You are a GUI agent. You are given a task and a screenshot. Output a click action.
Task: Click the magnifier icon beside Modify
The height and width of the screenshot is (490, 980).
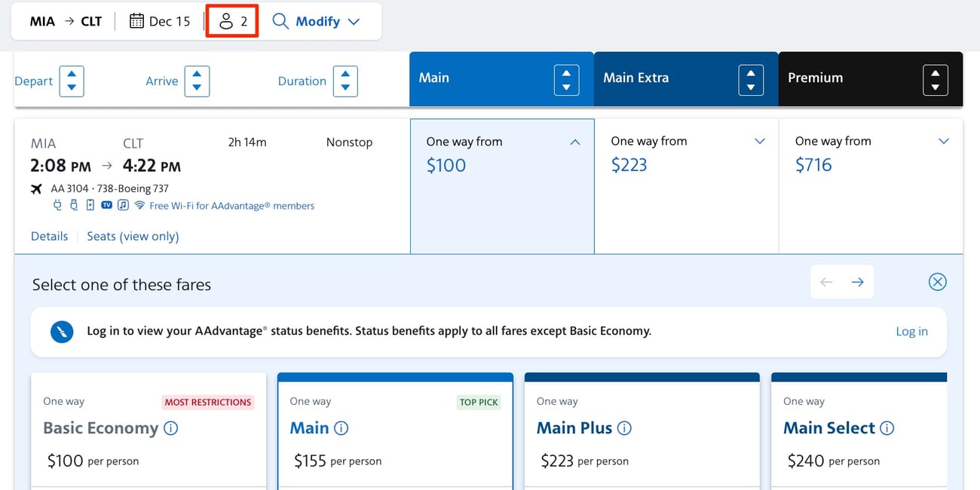click(280, 21)
